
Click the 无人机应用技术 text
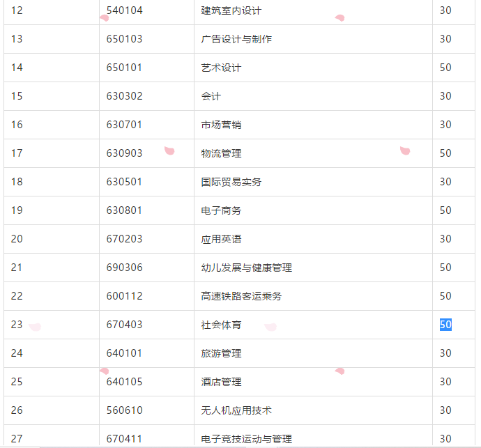click(236, 410)
